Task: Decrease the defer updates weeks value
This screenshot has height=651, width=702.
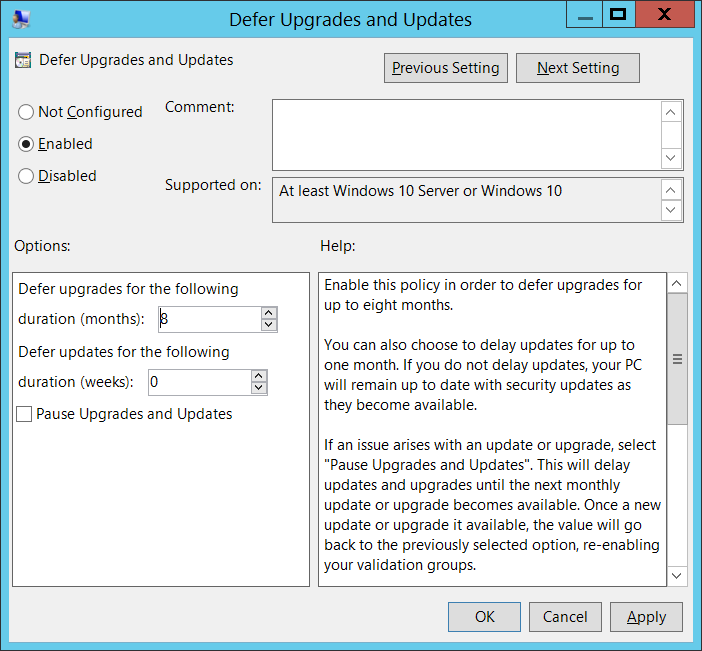Action: pos(259,388)
